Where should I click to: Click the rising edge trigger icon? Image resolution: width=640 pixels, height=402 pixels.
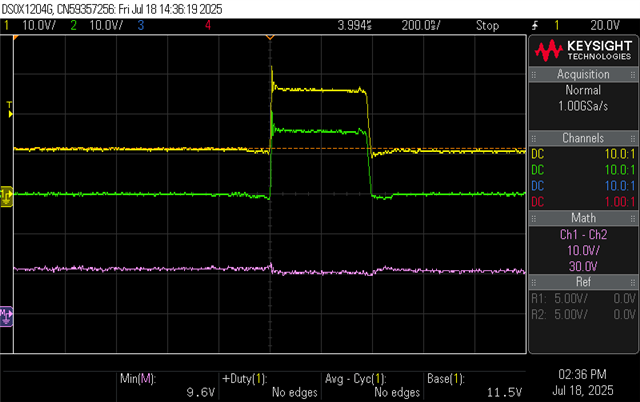tap(535, 26)
